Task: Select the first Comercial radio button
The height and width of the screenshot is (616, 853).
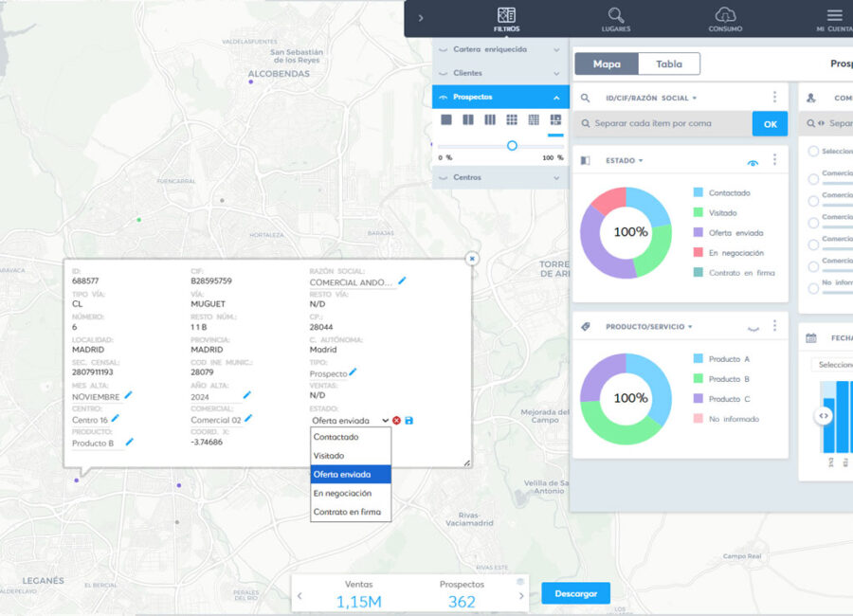Action: click(x=813, y=178)
